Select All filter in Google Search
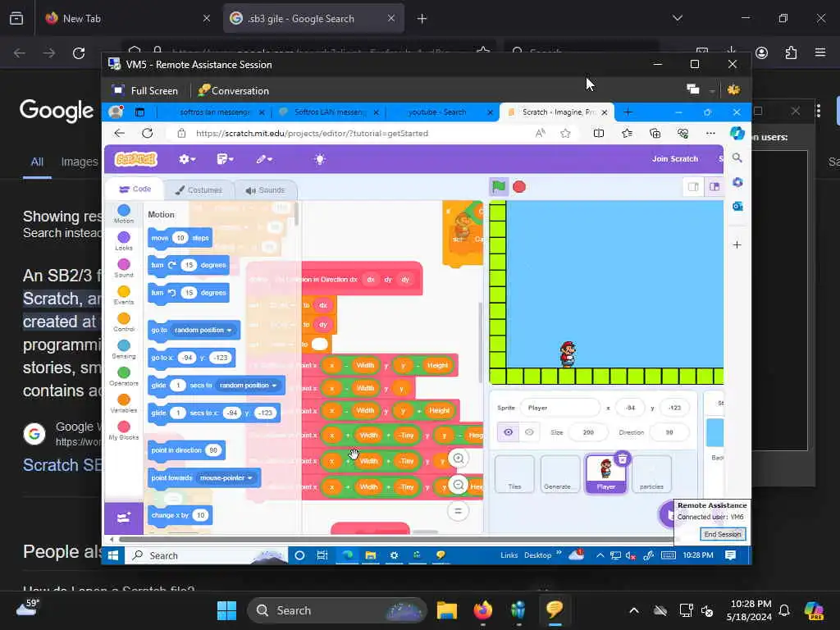This screenshot has width=840, height=630. pos(37,162)
